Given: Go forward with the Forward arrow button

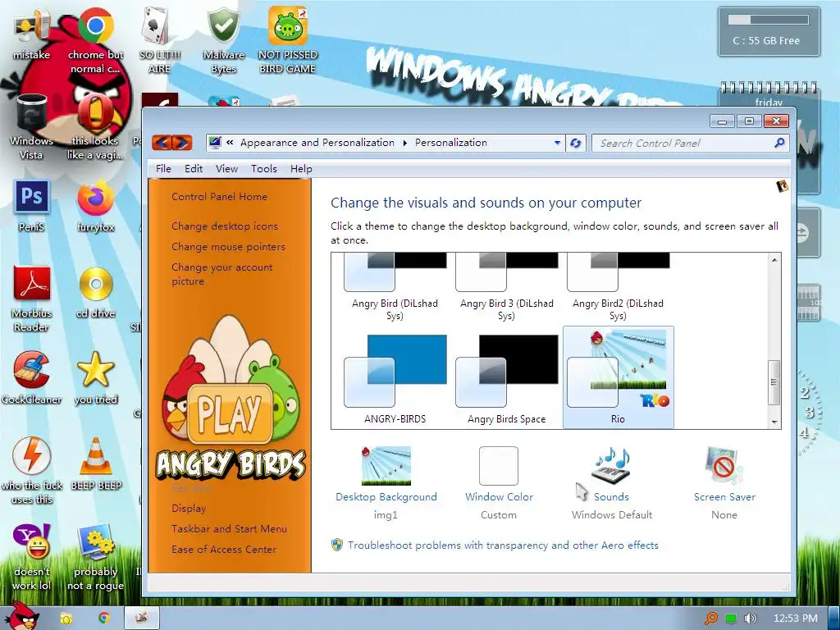Looking at the screenshot, I should tap(182, 143).
